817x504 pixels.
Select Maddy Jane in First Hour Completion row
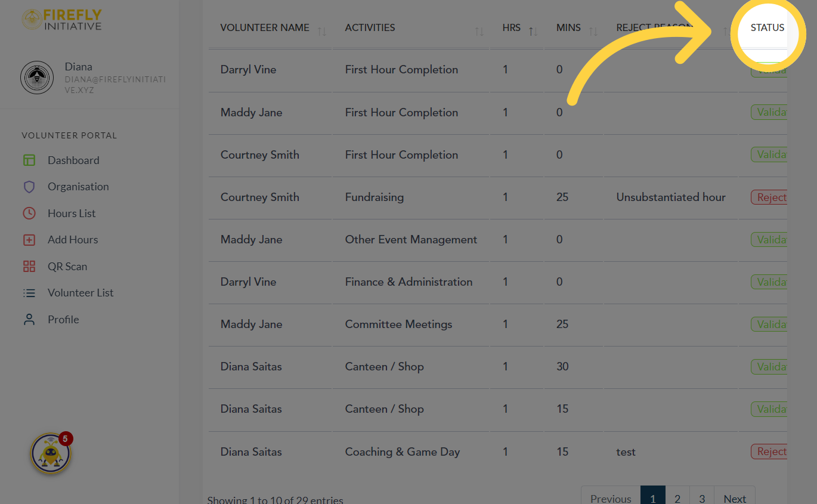tap(252, 113)
